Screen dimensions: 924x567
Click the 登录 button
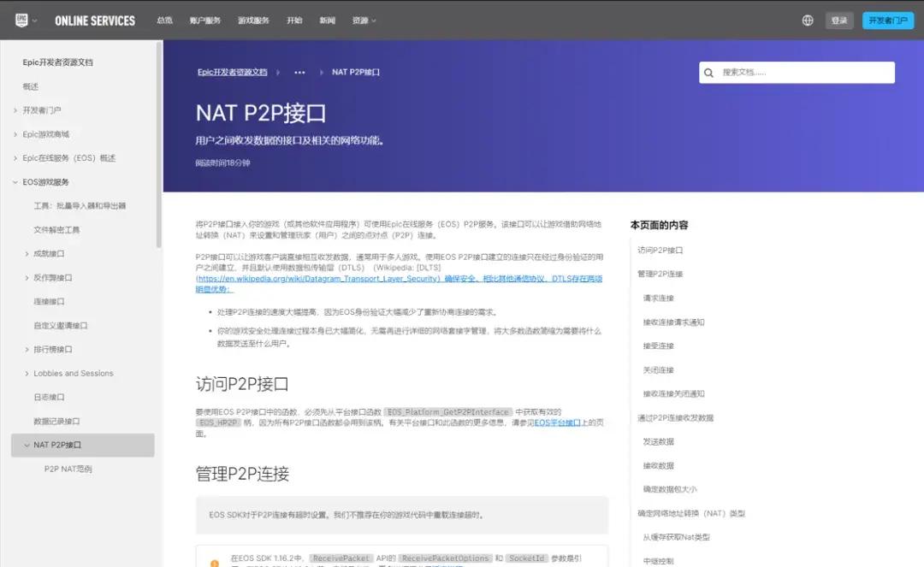tap(839, 21)
